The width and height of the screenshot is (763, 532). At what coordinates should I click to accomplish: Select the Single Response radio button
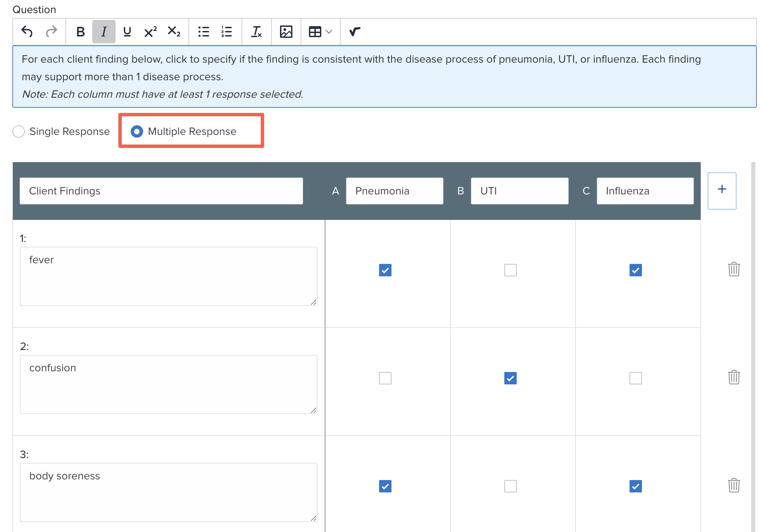tap(19, 131)
